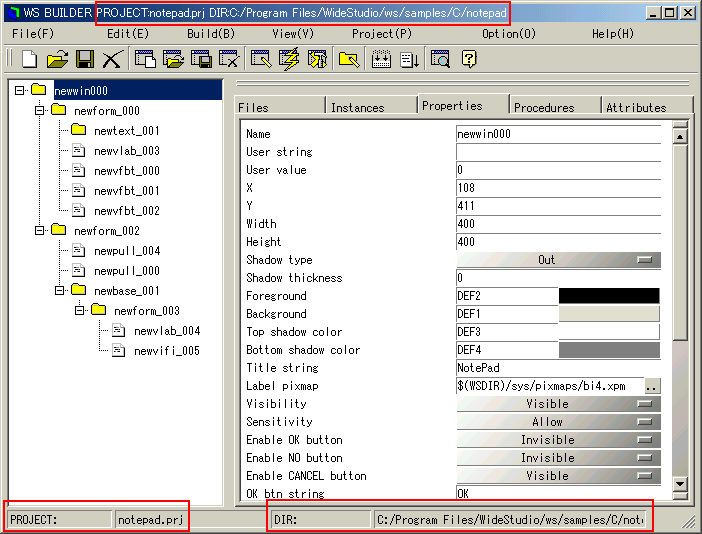Click the Label pixmap browse button

(x=652, y=386)
